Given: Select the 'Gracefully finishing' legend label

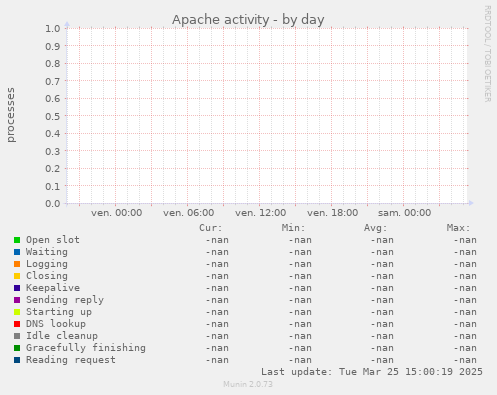Looking at the screenshot, I should pos(86,348).
